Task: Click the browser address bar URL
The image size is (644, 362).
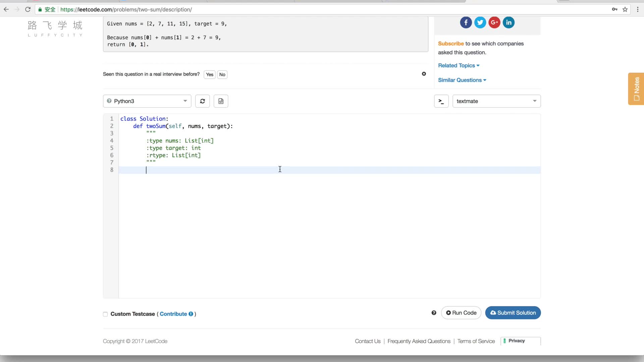Action: click(x=126, y=9)
